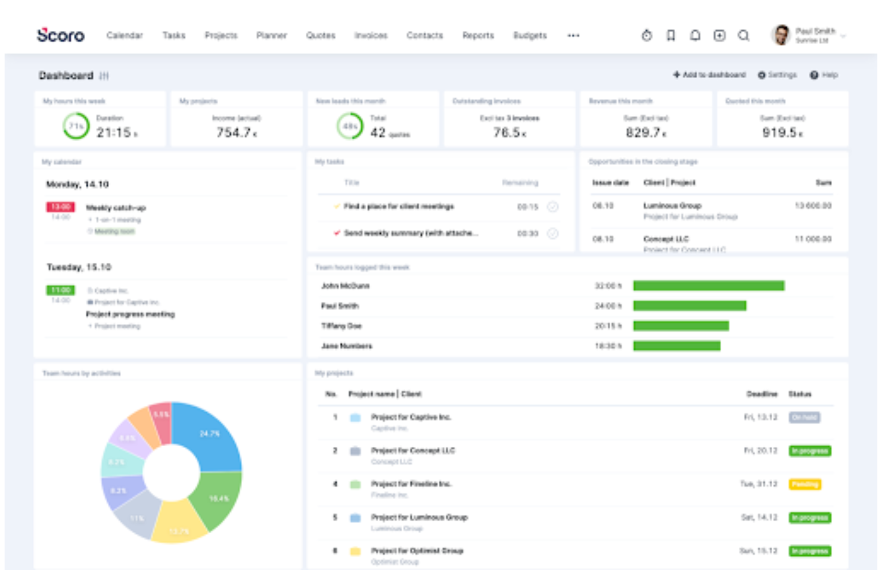The image size is (882, 588).
Task: Open Project for Captive Inc. in My projects
Action: (x=411, y=417)
